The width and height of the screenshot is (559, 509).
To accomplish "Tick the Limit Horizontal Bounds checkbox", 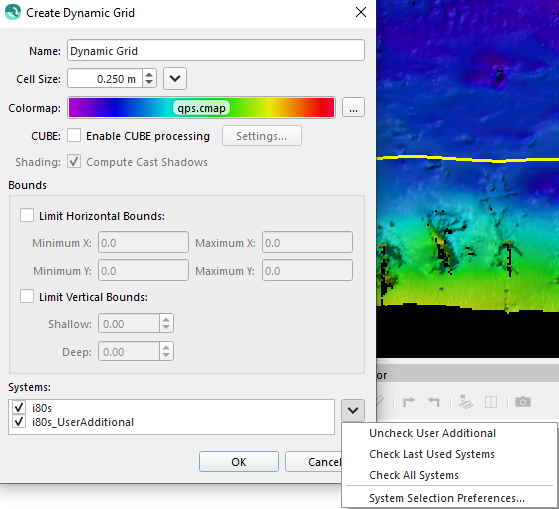I will coord(27,215).
